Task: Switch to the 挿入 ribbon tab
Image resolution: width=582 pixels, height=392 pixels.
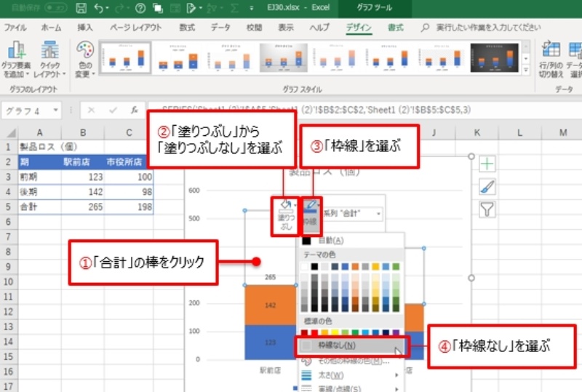Action: (x=85, y=28)
